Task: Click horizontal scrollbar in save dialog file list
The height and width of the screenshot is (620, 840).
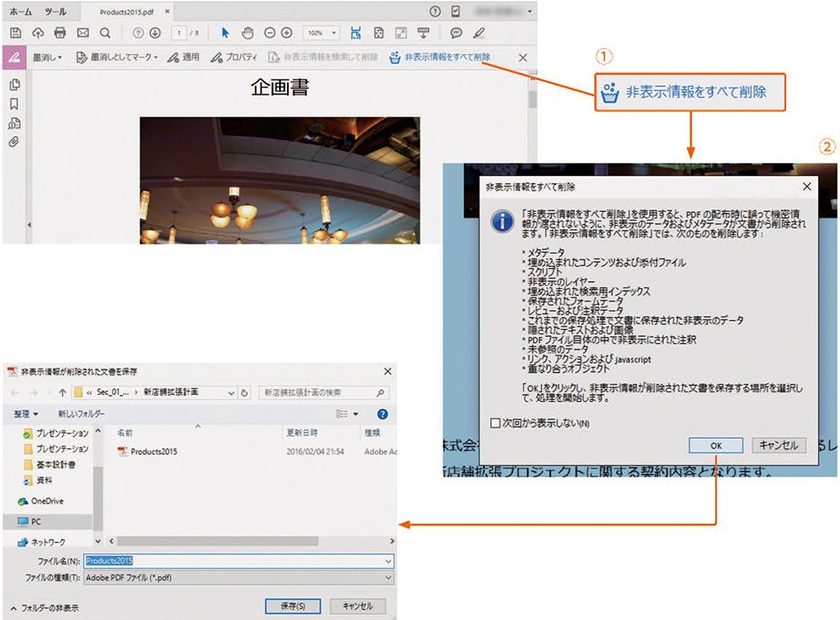Action: click(x=218, y=542)
